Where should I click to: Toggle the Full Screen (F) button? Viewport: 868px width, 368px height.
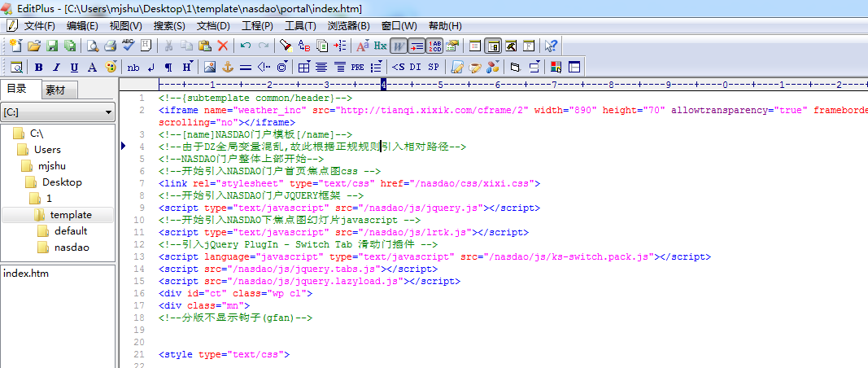coord(529,46)
